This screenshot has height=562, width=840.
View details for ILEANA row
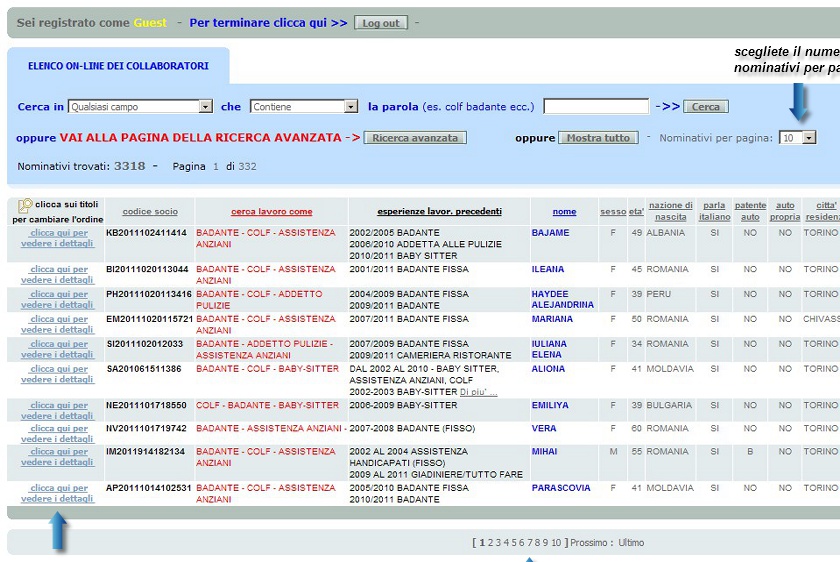(58, 274)
